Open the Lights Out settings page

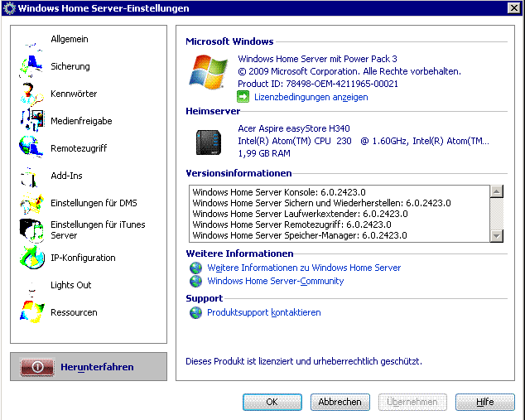(70, 285)
